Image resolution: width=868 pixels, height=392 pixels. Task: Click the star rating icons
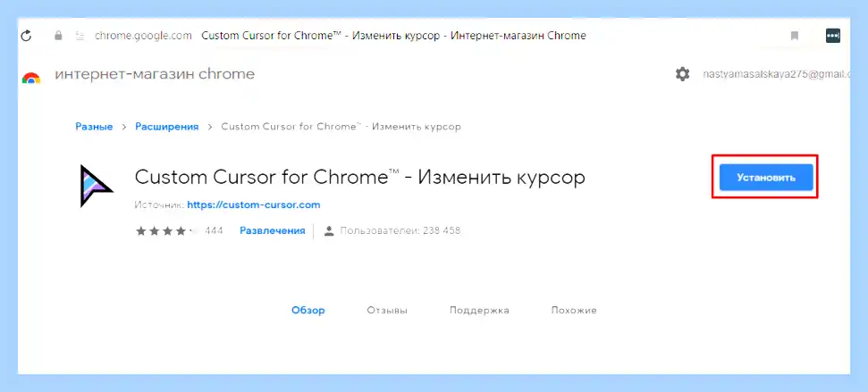click(166, 231)
